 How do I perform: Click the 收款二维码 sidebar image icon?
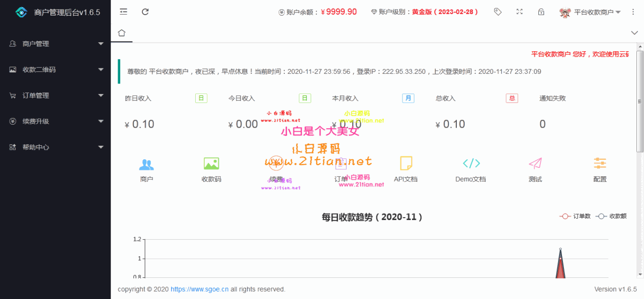pyautogui.click(x=13, y=69)
